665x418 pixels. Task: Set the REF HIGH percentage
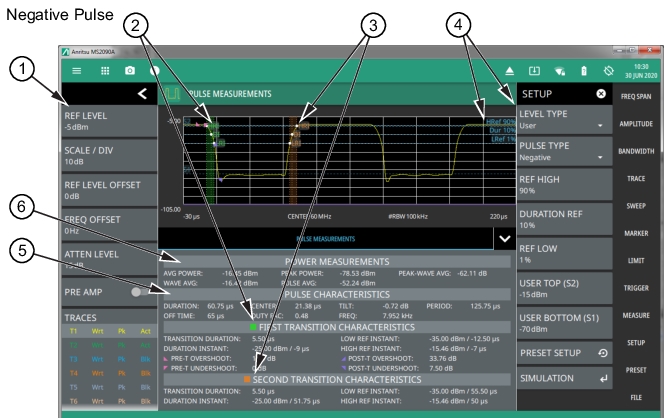[x=564, y=184]
